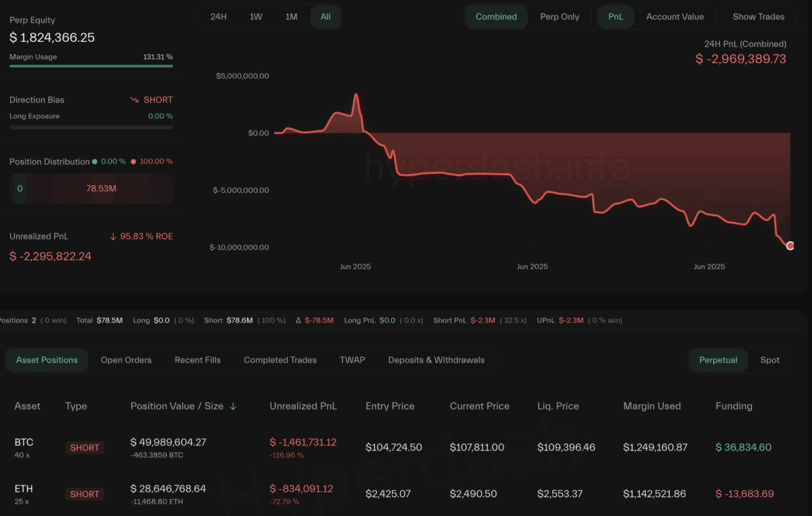Click the green dot of Position Distribution long share
The width and height of the screenshot is (812, 516).
point(95,162)
